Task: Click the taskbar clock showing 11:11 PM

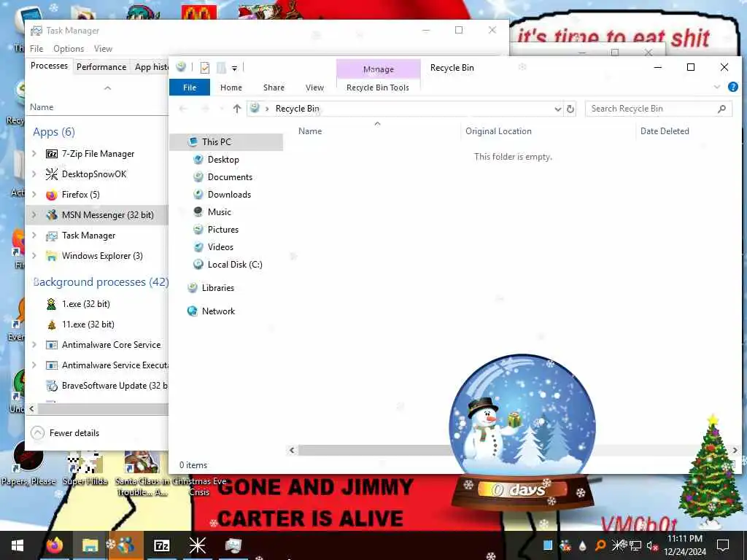Action: coord(685,545)
